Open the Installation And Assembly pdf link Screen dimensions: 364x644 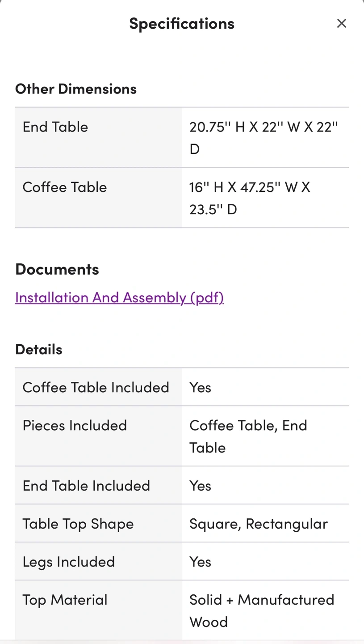119,297
